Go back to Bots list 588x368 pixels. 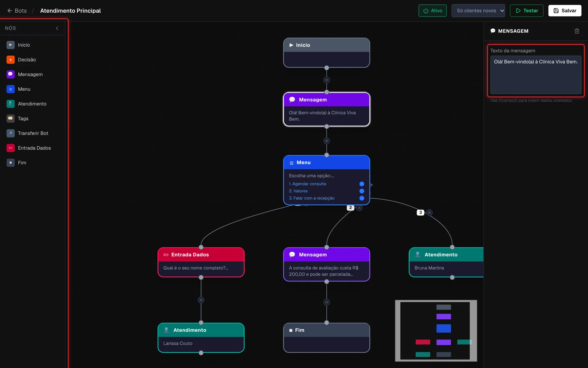(x=17, y=11)
